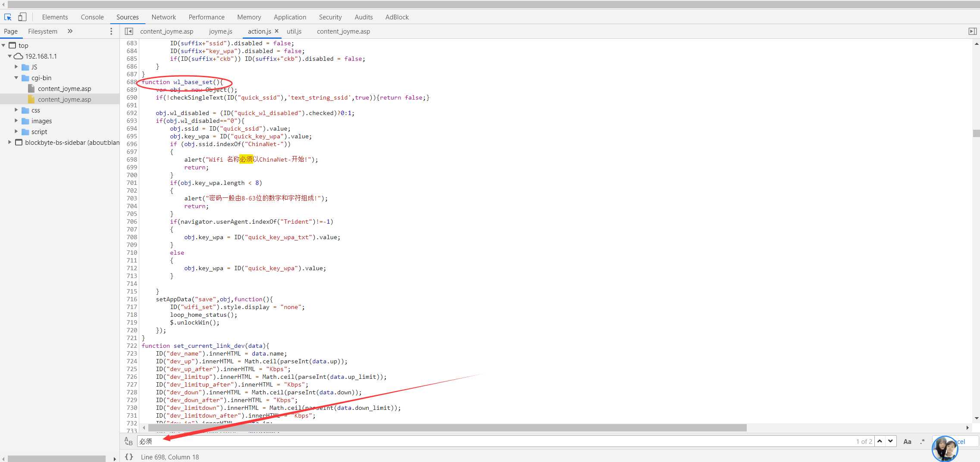Expand the images folder arrow
Image resolution: width=980 pixels, height=462 pixels.
point(16,121)
